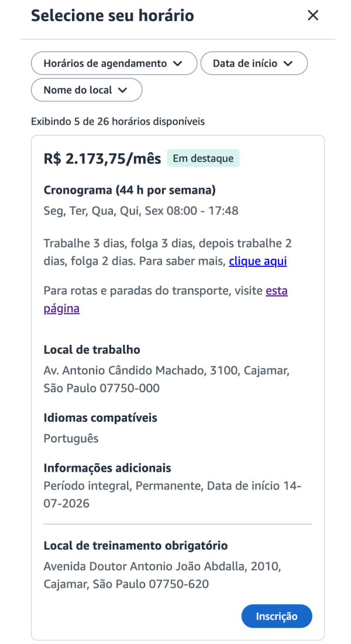This screenshot has height=644, width=351.
Task: Click the Selecione seu horário heading
Action: [112, 16]
